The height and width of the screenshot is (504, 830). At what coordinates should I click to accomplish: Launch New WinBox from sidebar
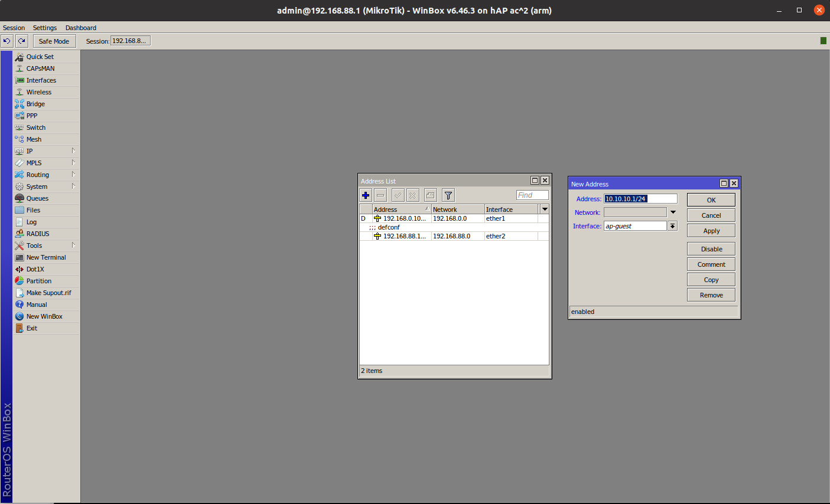46,316
